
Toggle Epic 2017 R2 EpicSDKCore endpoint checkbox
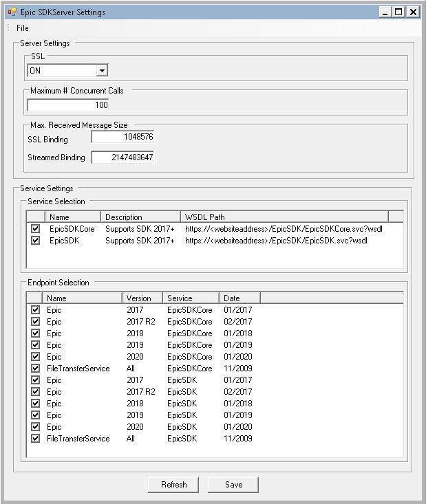click(35, 321)
